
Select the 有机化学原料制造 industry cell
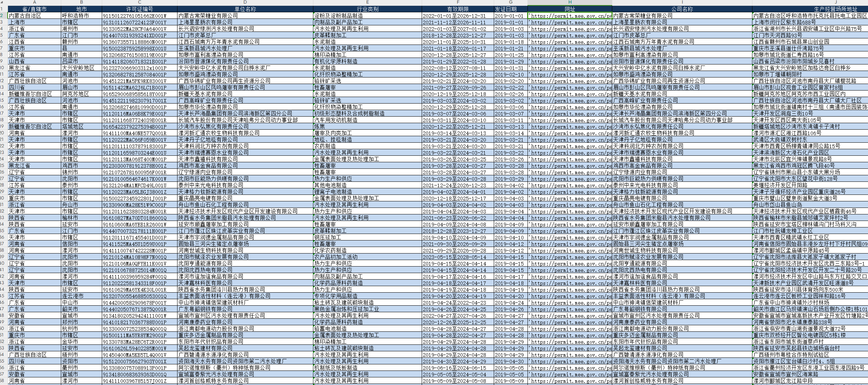tap(367, 61)
